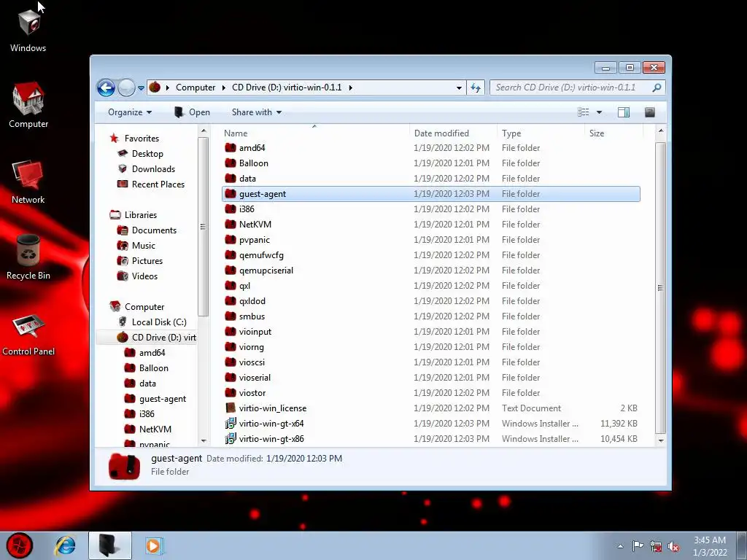Select the viostor folder row
The height and width of the screenshot is (560, 747).
click(431, 393)
